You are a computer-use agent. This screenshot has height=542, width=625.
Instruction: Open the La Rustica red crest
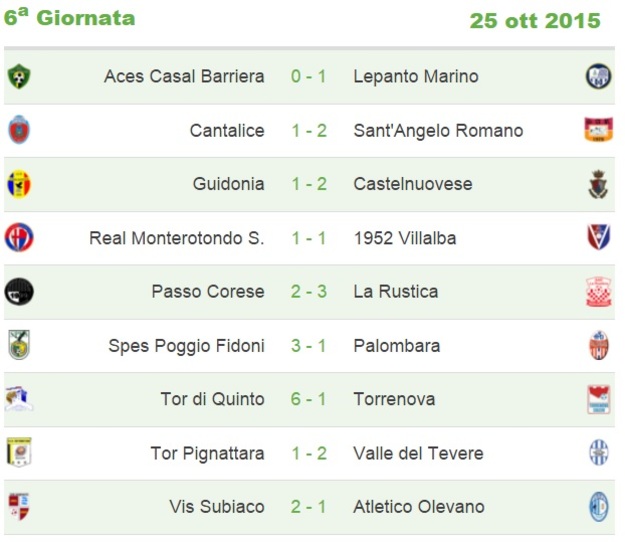(598, 292)
